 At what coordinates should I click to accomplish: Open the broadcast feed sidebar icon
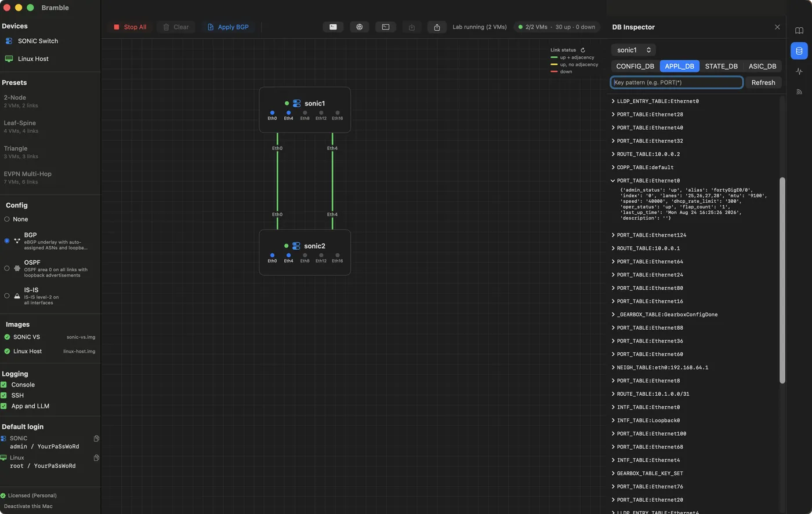[x=799, y=92]
